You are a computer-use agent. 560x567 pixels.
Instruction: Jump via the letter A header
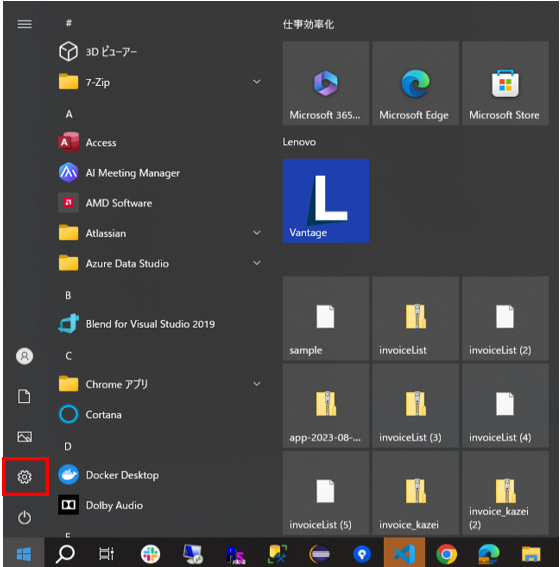pos(69,114)
